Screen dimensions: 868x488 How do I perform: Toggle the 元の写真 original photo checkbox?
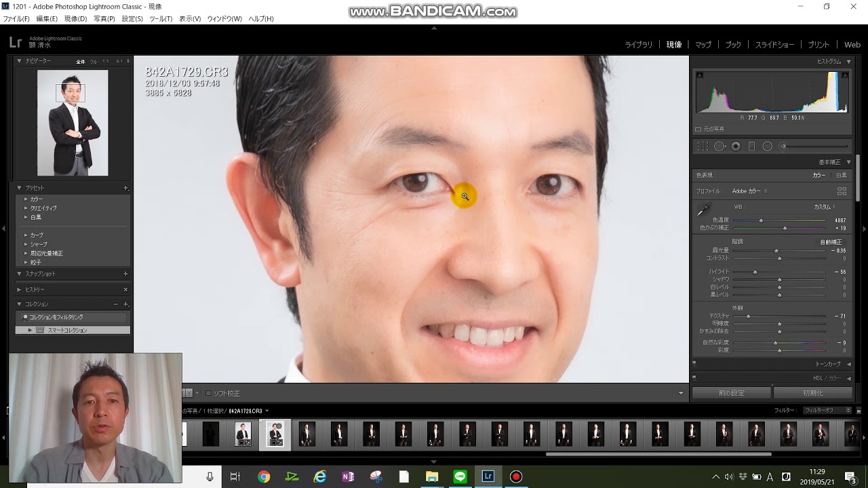[x=698, y=129]
